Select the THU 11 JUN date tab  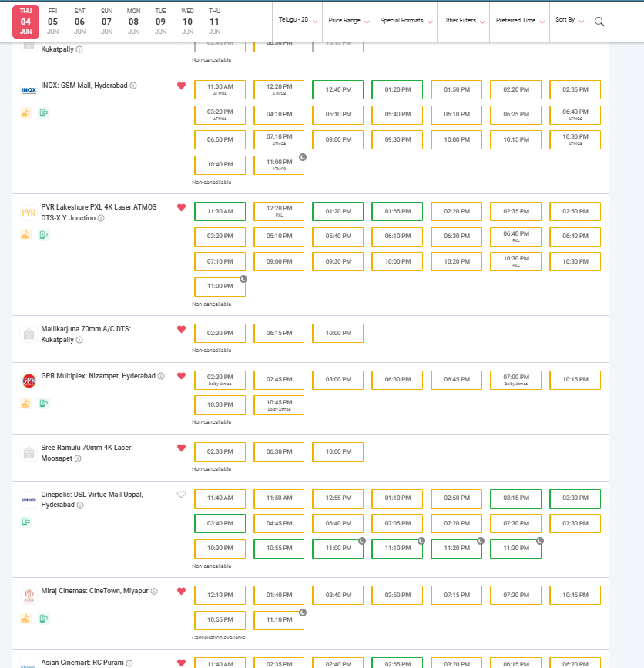pyautogui.click(x=215, y=22)
